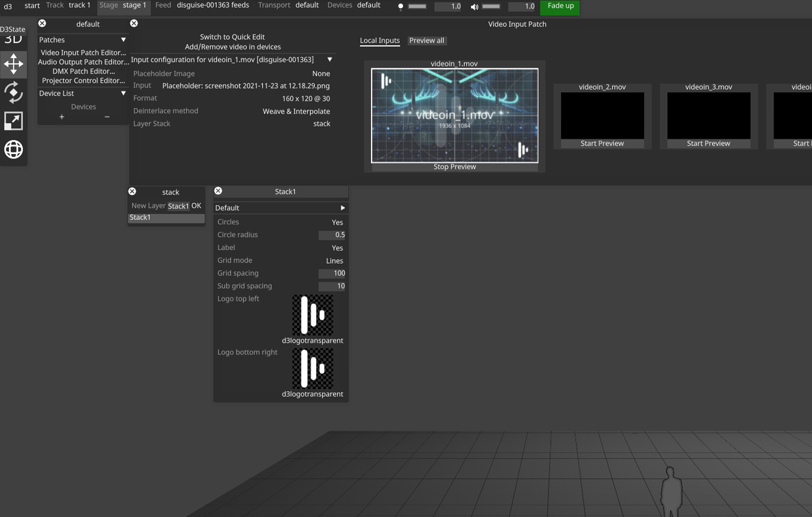812x517 pixels.
Task: Click the Fade up button
Action: point(560,6)
